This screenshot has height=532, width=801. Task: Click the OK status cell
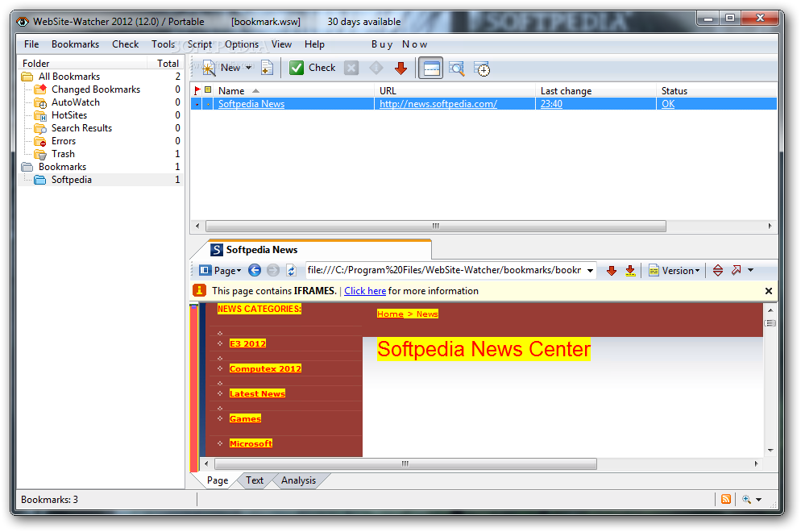(x=668, y=104)
